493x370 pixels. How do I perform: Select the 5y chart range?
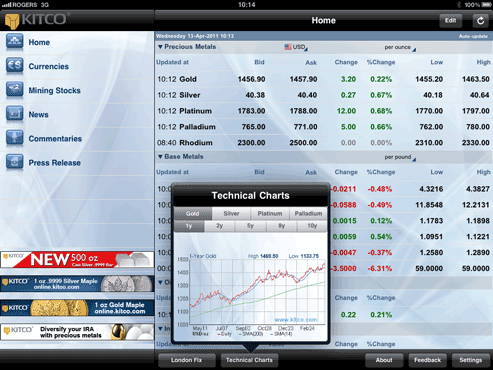250,226
